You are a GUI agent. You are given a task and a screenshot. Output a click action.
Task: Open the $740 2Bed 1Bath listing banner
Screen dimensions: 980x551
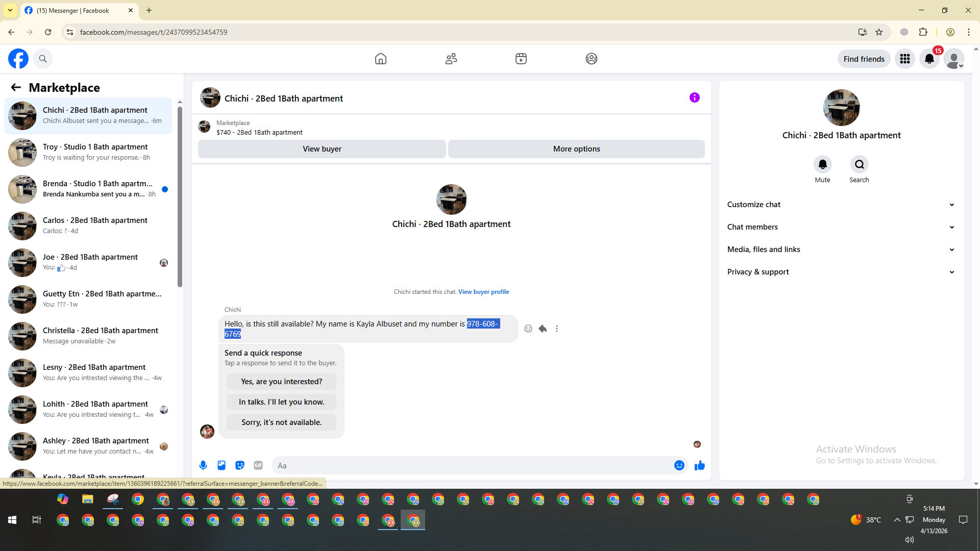click(x=451, y=127)
